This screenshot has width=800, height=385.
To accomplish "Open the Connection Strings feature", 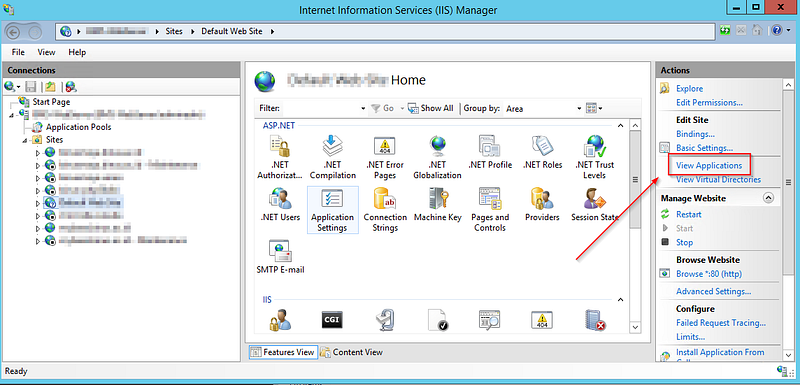I will [x=385, y=210].
